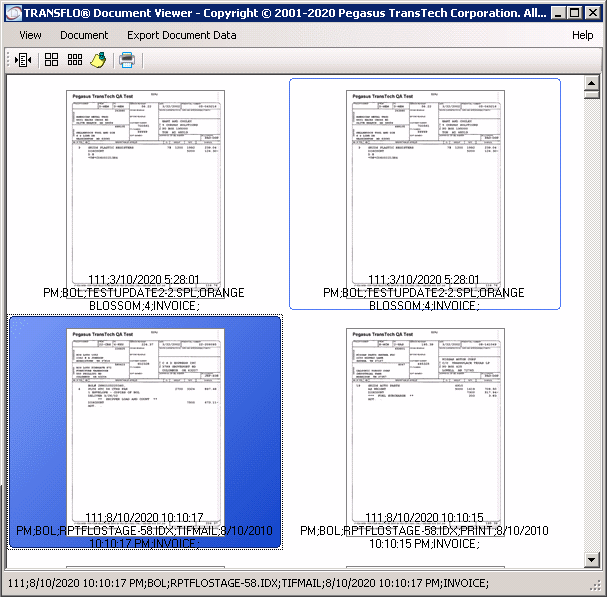Click caption "PM;BOL;RPTFLOSTAGE-58.IDX;TIFMAIL;8/10/2010"
Image resolution: width=607 pixels, height=597 pixels.
click(x=144, y=531)
